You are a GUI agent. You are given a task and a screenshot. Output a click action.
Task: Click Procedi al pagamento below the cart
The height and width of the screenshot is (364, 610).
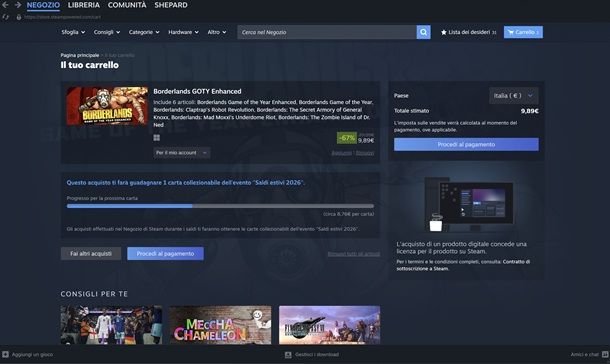click(165, 254)
